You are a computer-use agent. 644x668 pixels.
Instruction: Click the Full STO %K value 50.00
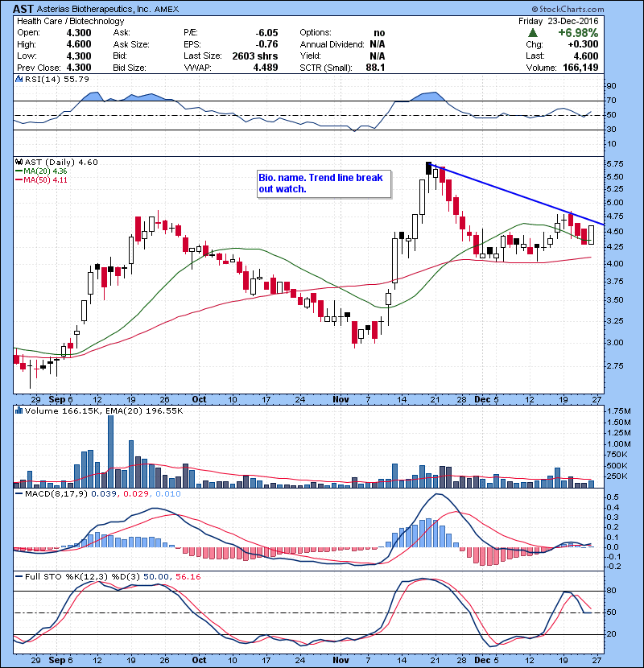[156, 576]
